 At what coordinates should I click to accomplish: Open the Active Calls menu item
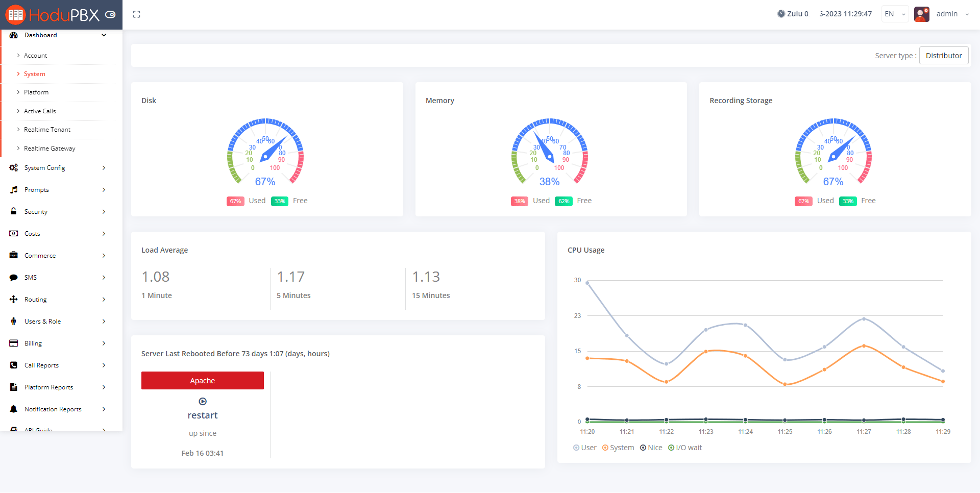pyautogui.click(x=40, y=111)
